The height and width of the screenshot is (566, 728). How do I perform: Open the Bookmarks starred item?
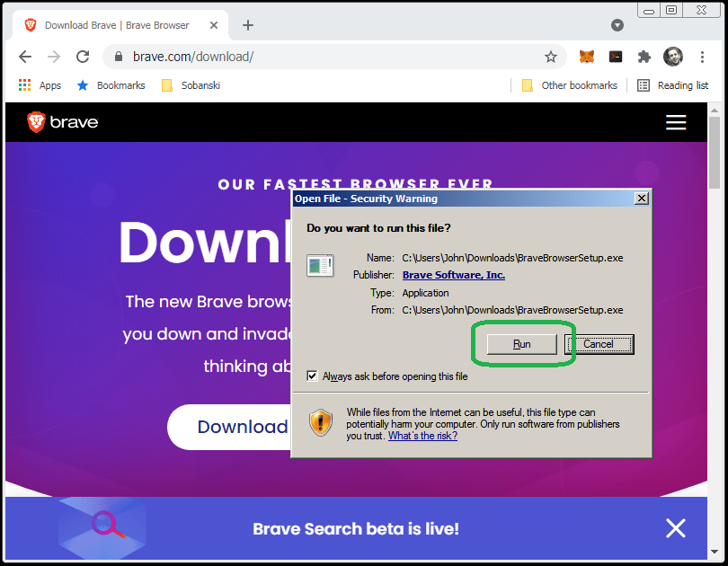[111, 85]
